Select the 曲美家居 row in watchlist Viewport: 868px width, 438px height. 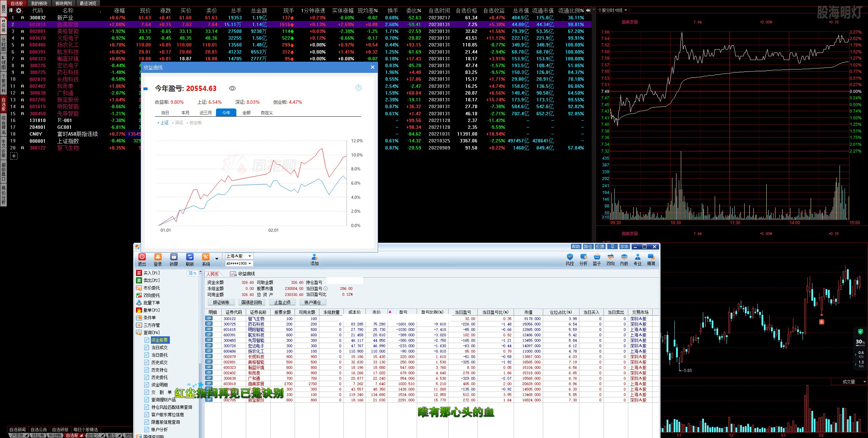[x=300, y=24]
